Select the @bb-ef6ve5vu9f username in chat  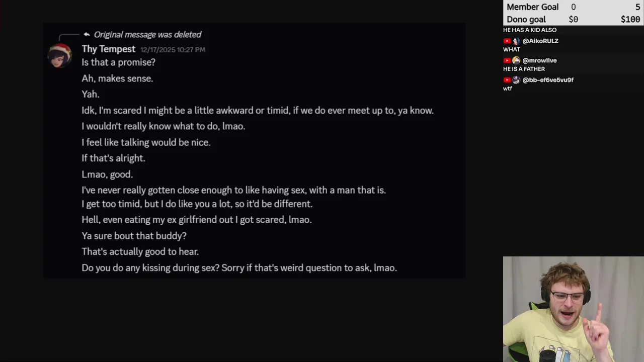[548, 80]
